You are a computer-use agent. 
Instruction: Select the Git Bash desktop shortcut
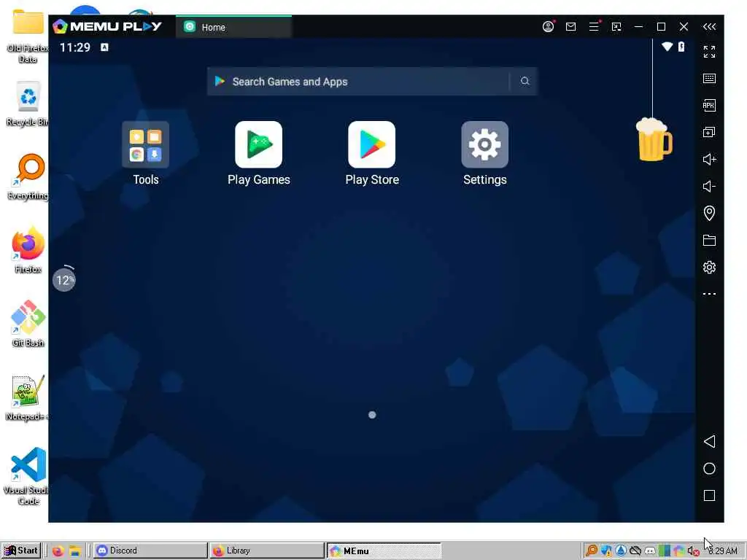[x=28, y=324]
